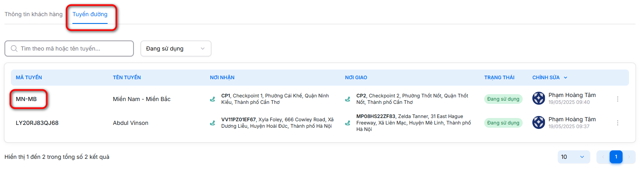
Task: Switch to Thông tin khách hàng tab
Action: click(34, 14)
